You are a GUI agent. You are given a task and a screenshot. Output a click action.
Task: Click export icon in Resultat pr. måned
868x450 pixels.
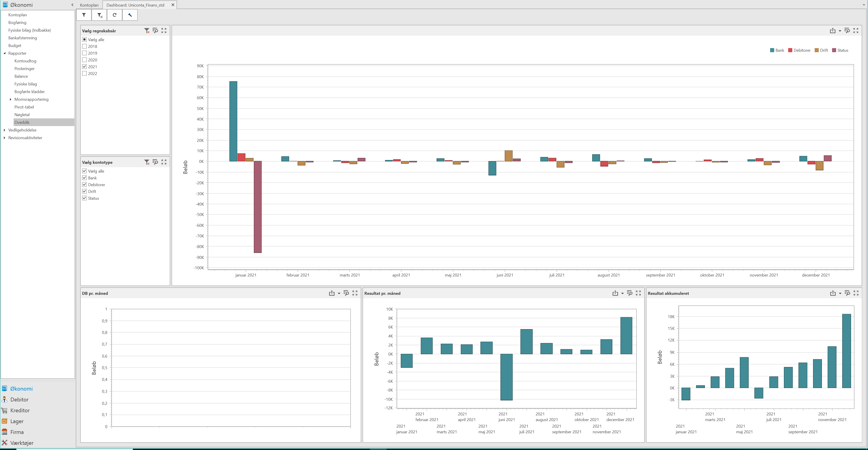click(x=615, y=293)
